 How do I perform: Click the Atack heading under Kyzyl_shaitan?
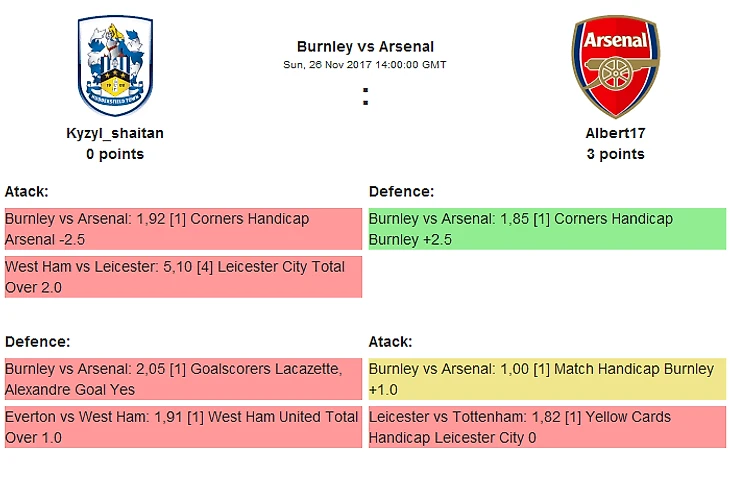click(x=27, y=191)
